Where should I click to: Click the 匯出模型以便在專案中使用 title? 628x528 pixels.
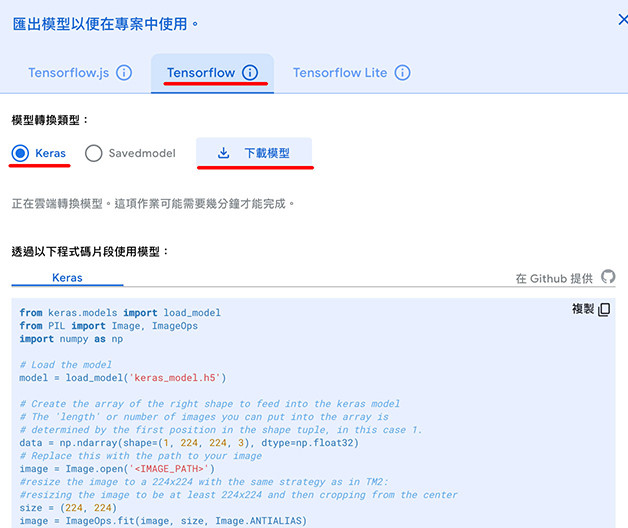click(105, 24)
